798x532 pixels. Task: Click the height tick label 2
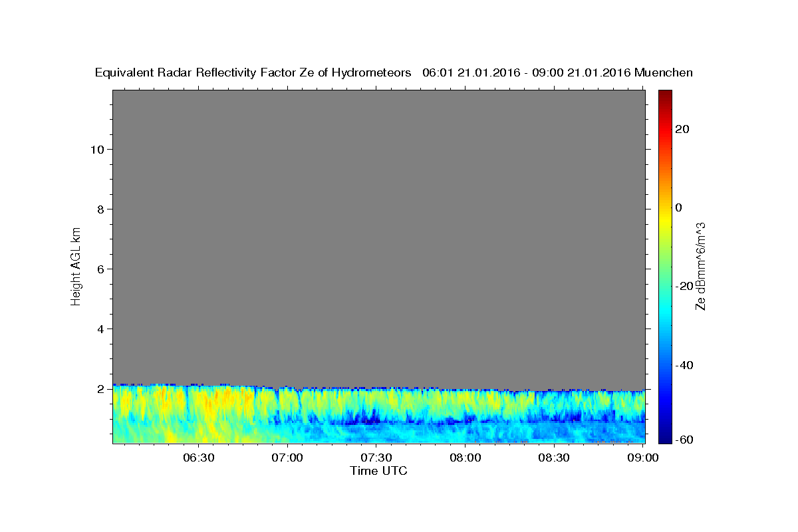tap(100, 388)
